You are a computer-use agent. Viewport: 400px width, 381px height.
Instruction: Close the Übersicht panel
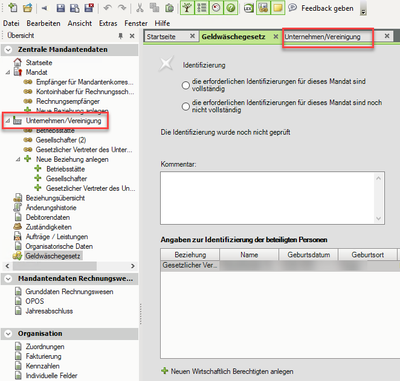click(x=132, y=36)
